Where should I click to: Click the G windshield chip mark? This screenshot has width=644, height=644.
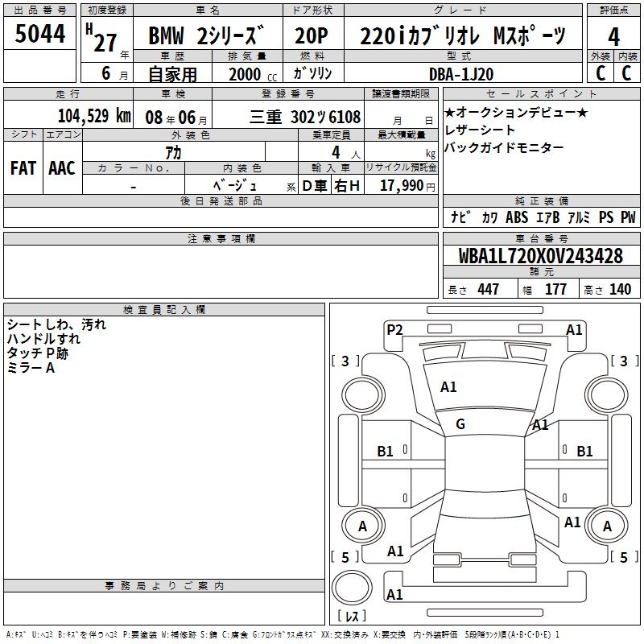pyautogui.click(x=460, y=424)
